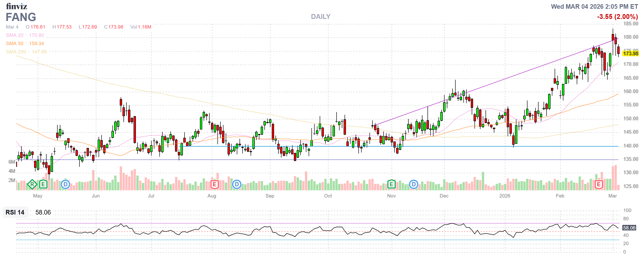Click the finviz logo
This screenshot has width=644, height=259.
click(17, 6)
